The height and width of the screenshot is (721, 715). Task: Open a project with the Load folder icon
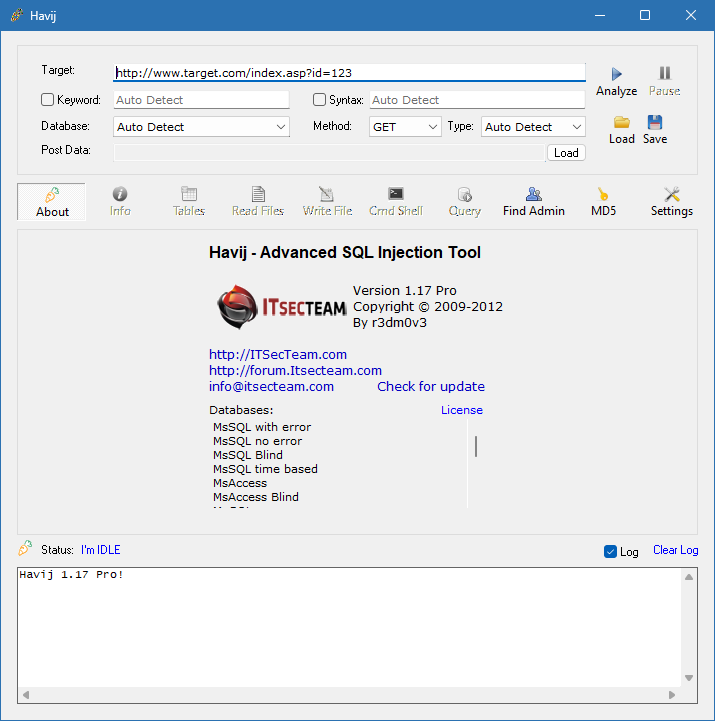pos(622,122)
